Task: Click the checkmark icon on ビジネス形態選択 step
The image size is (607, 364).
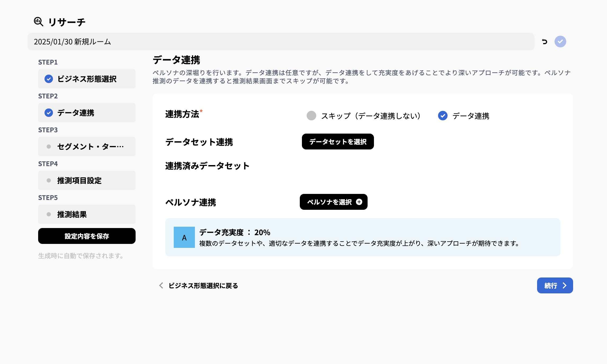Action: pos(49,79)
